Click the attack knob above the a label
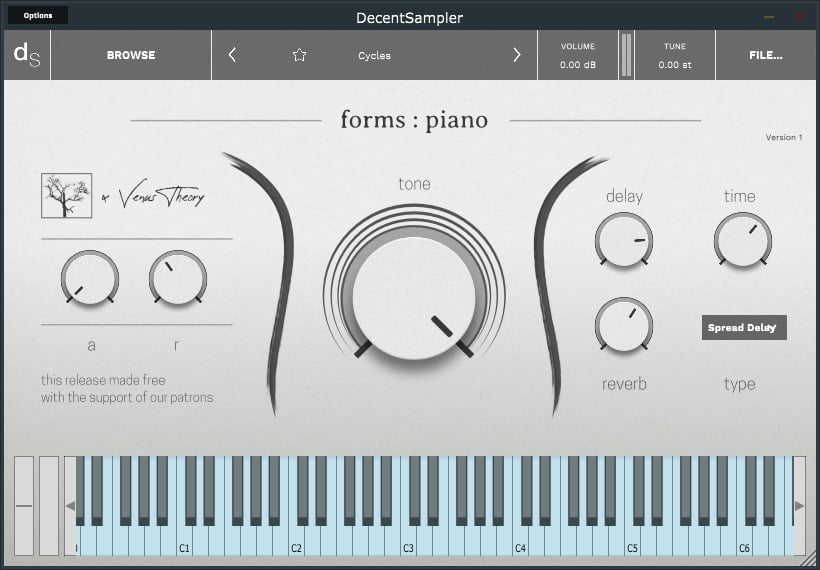The image size is (820, 570). point(90,277)
